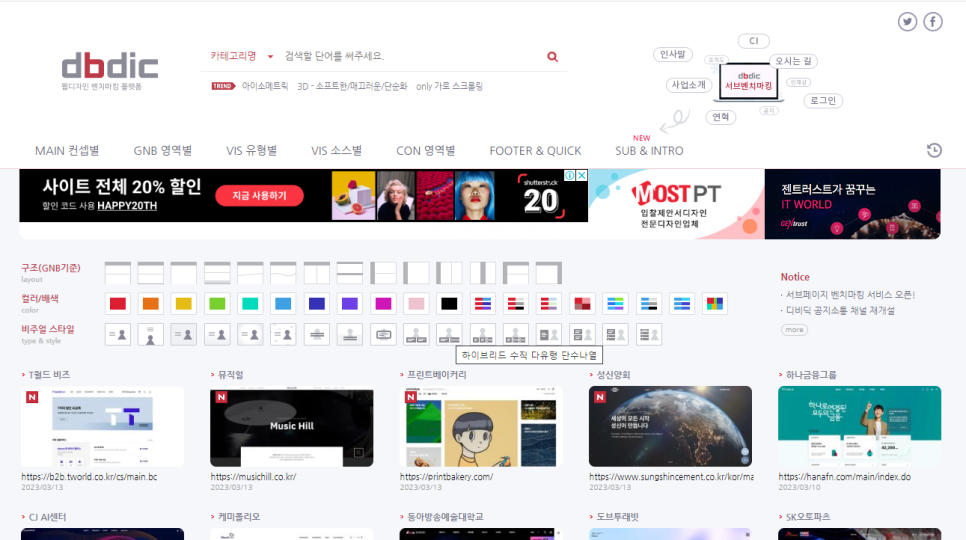The height and width of the screenshot is (540, 966).
Task: Open the T월드 비즈 site thumbnail
Action: click(102, 426)
